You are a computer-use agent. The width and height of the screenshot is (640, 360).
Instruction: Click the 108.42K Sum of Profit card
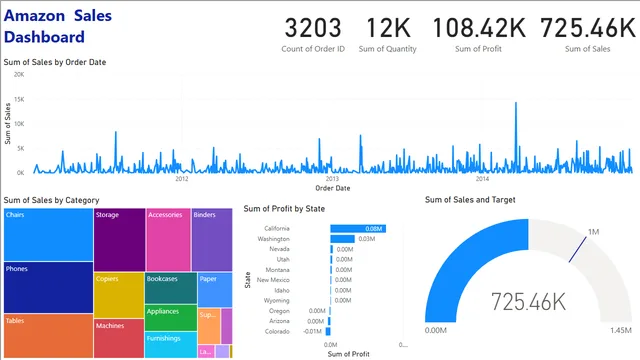pos(478,35)
